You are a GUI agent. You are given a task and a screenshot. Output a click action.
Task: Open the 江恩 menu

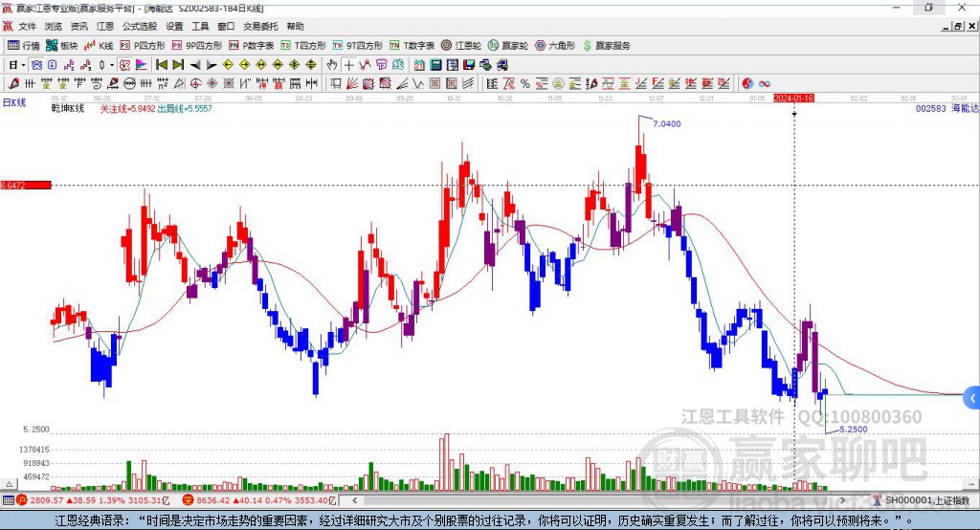[105, 26]
